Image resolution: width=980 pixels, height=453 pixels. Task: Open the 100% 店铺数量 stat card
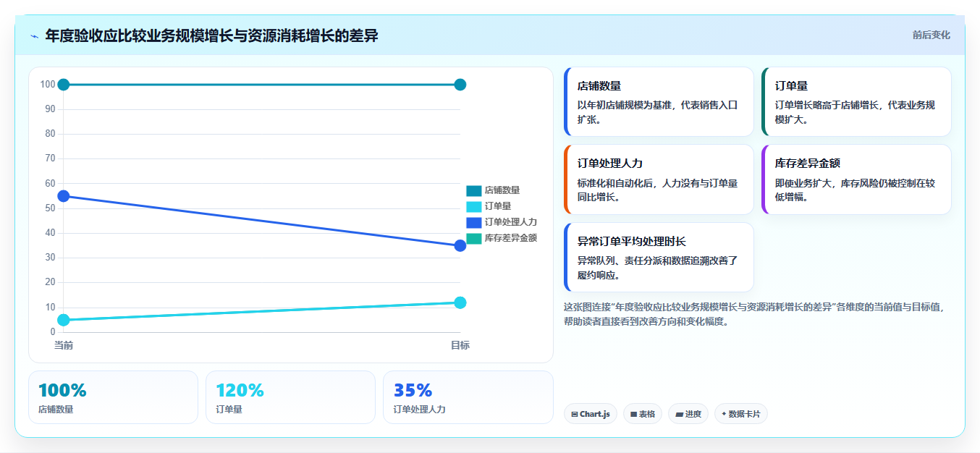click(x=113, y=397)
